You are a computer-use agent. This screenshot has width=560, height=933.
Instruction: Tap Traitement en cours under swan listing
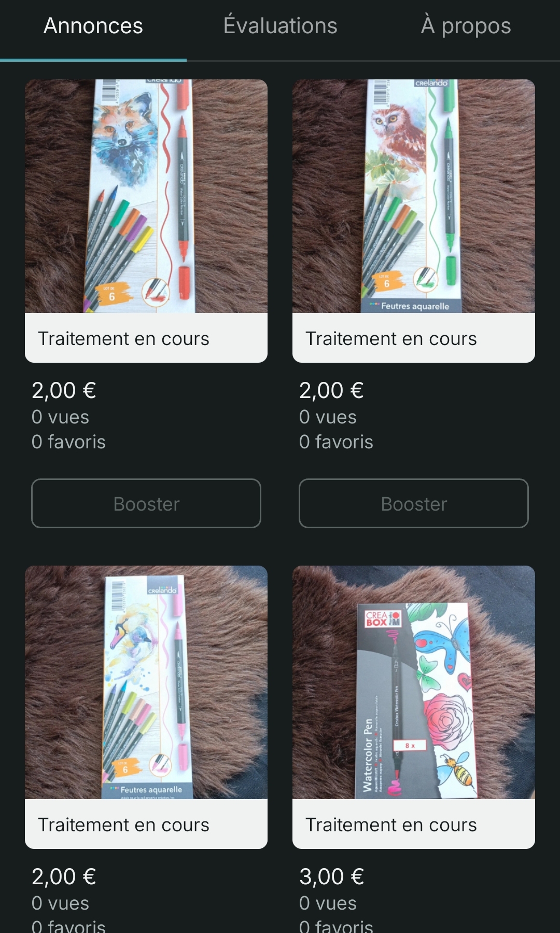point(123,825)
